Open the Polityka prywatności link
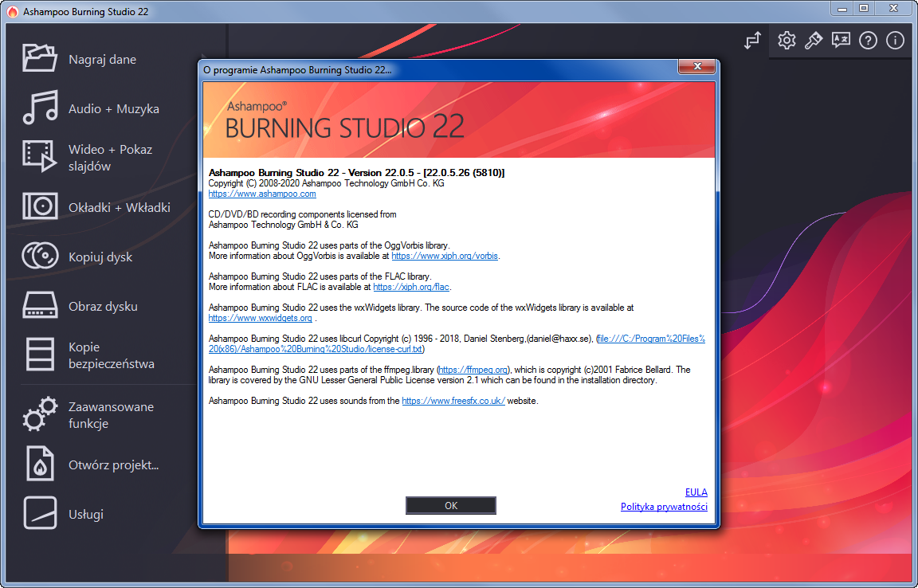This screenshot has width=918, height=588. coord(664,507)
